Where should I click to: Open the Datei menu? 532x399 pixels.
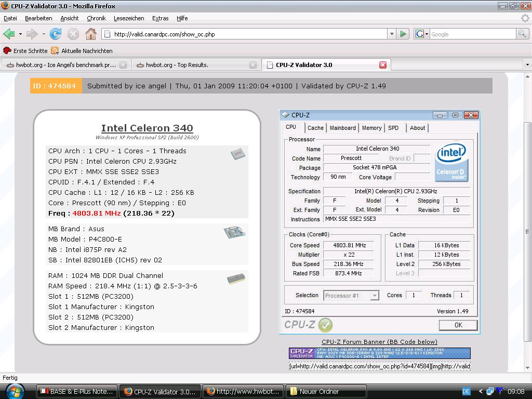(x=10, y=18)
